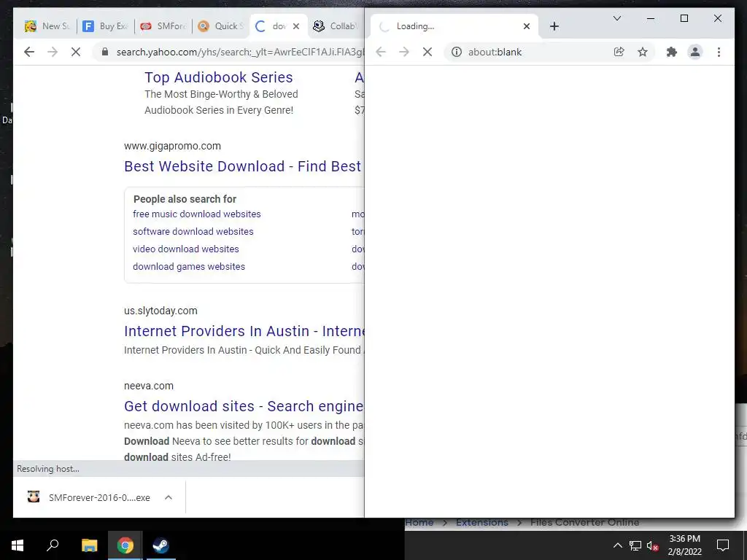Open the Chrome profile avatar
Viewport: 747px width, 560px height.
[695, 52]
